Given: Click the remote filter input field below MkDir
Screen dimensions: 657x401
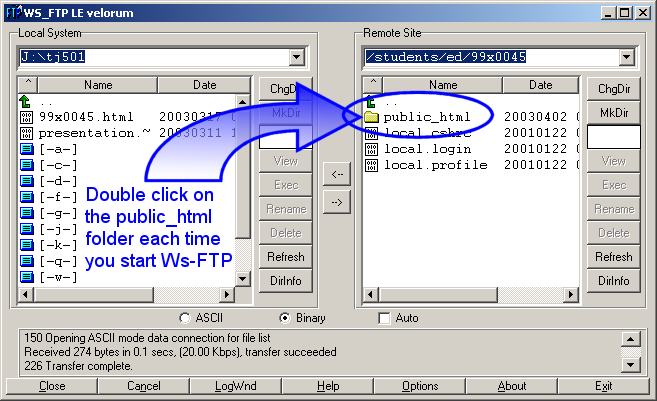Looking at the screenshot, I should pyautogui.click(x=614, y=137).
